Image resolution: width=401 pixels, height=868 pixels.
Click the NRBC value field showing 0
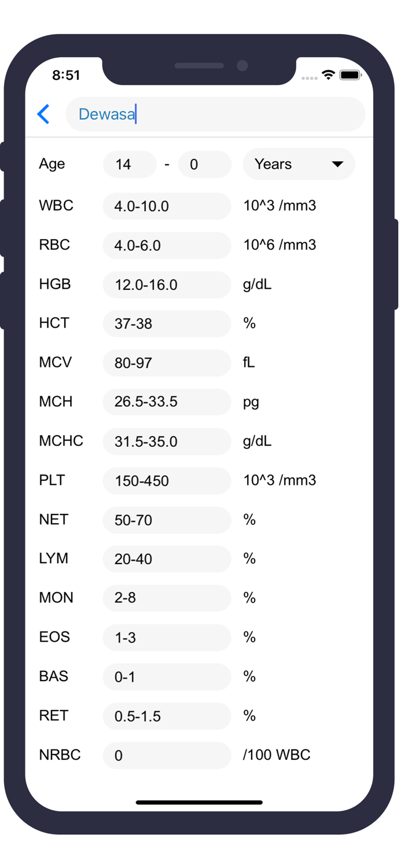coord(167,755)
